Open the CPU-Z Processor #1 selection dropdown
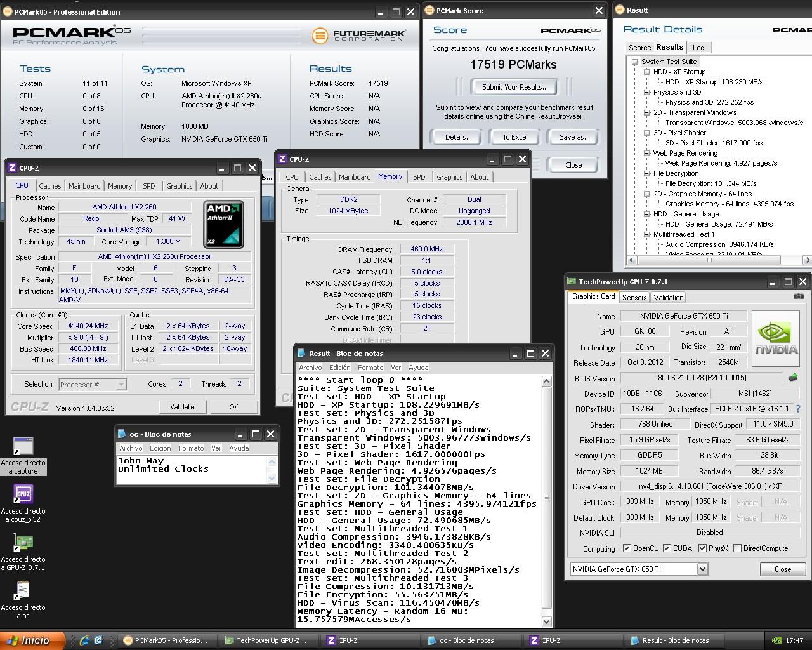 (x=121, y=385)
